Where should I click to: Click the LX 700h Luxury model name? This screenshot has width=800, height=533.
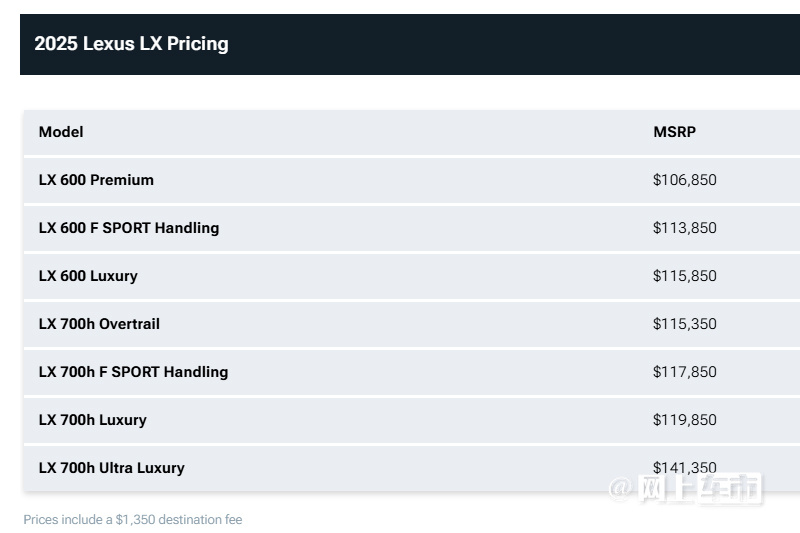pos(92,420)
